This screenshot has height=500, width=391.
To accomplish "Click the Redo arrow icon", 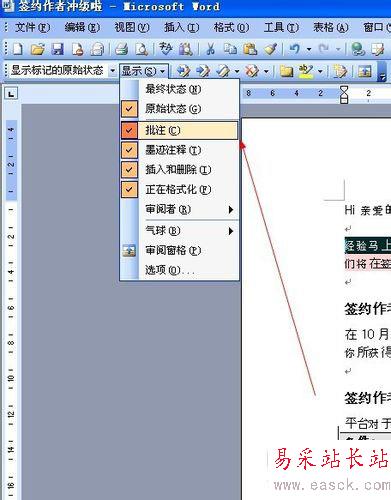I will pyautogui.click(x=323, y=49).
